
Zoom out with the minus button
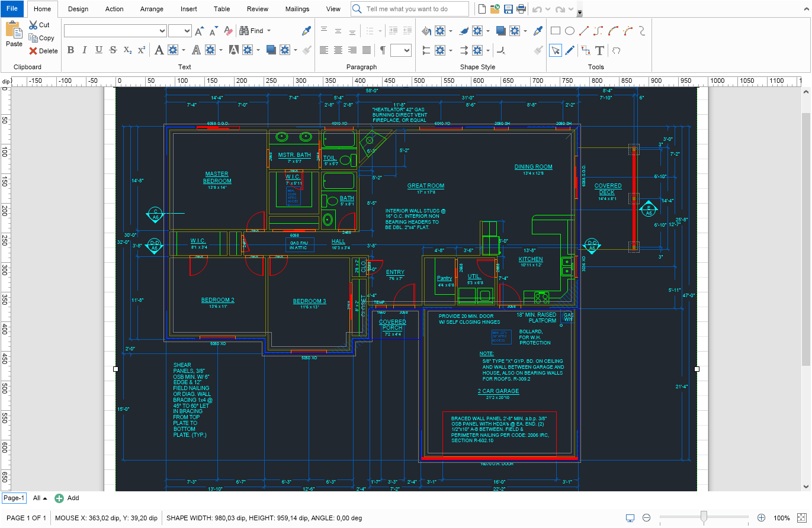click(647, 518)
